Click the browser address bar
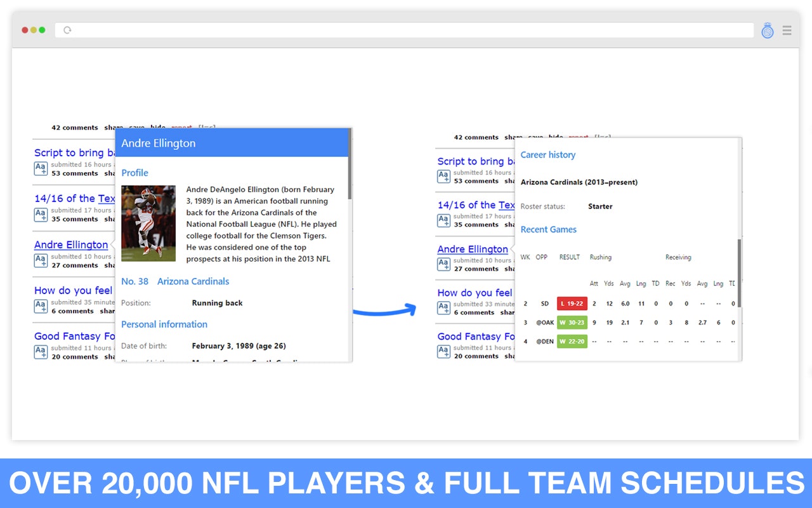The image size is (812, 508). [404, 30]
